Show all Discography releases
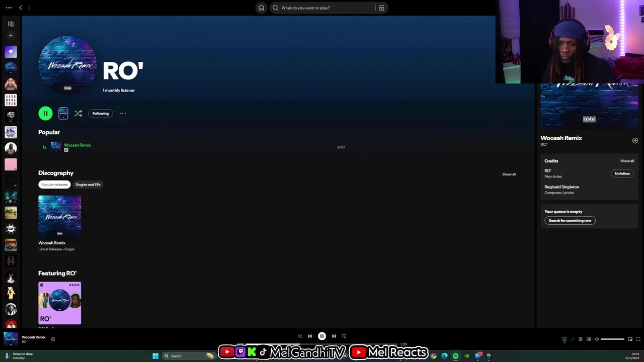The width and height of the screenshot is (644, 362). (509, 174)
